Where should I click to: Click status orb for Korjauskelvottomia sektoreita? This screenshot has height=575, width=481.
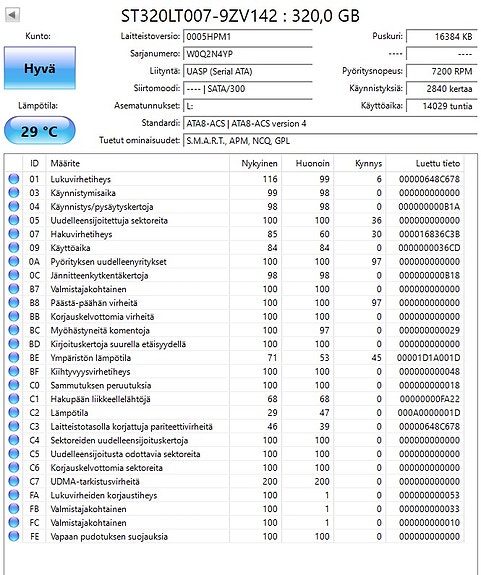[14, 468]
